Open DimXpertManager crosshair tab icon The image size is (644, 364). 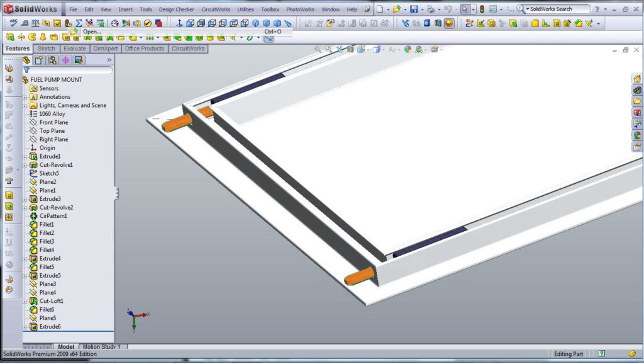65,60
